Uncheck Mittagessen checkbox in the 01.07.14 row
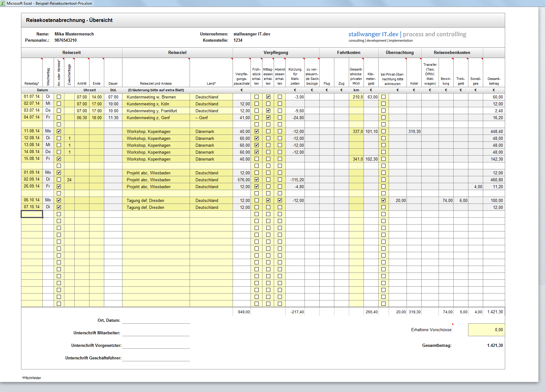 pos(268,97)
